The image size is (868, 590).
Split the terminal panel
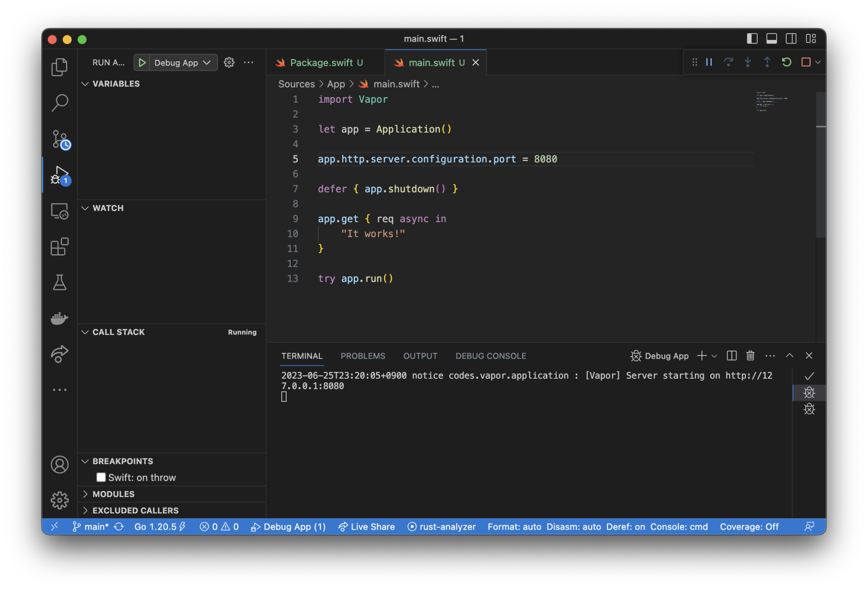tap(731, 356)
